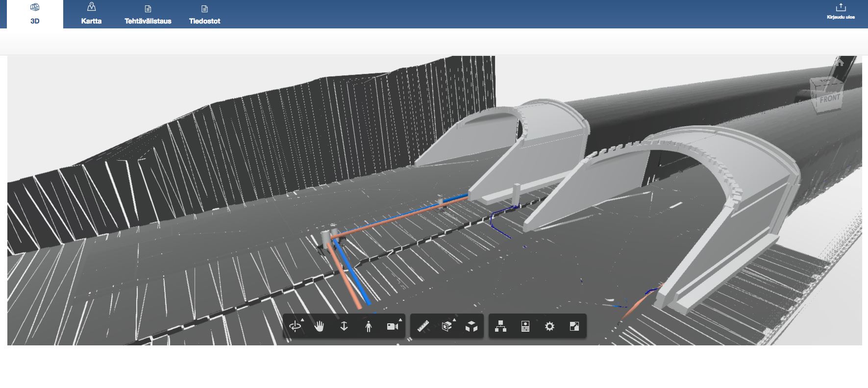868x388 pixels.
Task: Select the 3D tab
Action: pyautogui.click(x=35, y=14)
